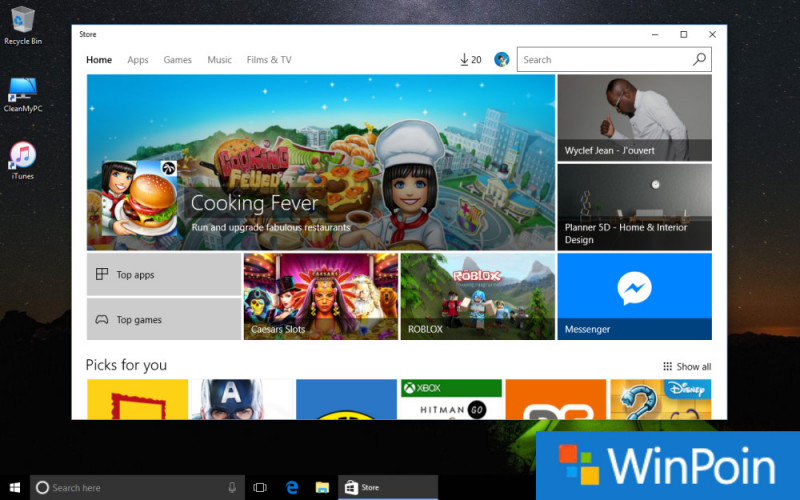Image resolution: width=800 pixels, height=500 pixels.
Task: Open the Hitman GO Xbox pick
Action: (452, 399)
